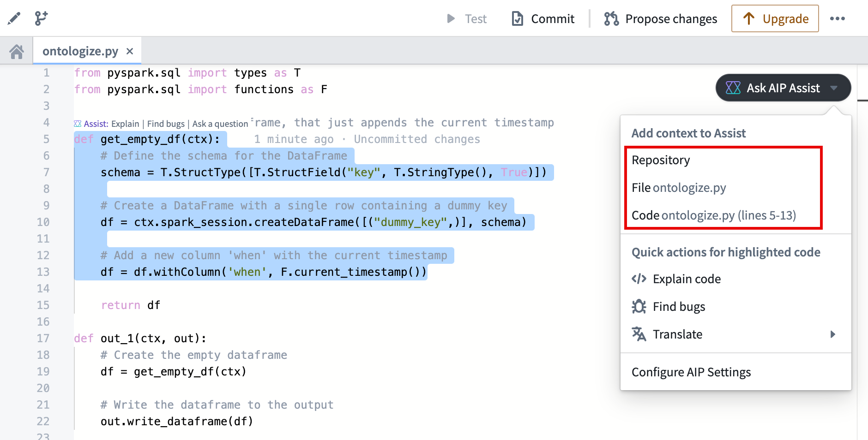The width and height of the screenshot is (868, 440).
Task: Click inline Assist Explain link
Action: [125, 124]
